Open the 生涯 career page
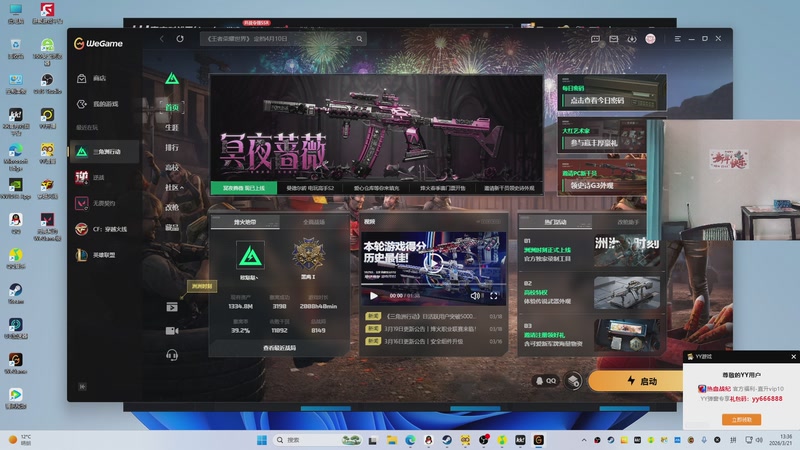This screenshot has height=450, width=800. coord(172,128)
